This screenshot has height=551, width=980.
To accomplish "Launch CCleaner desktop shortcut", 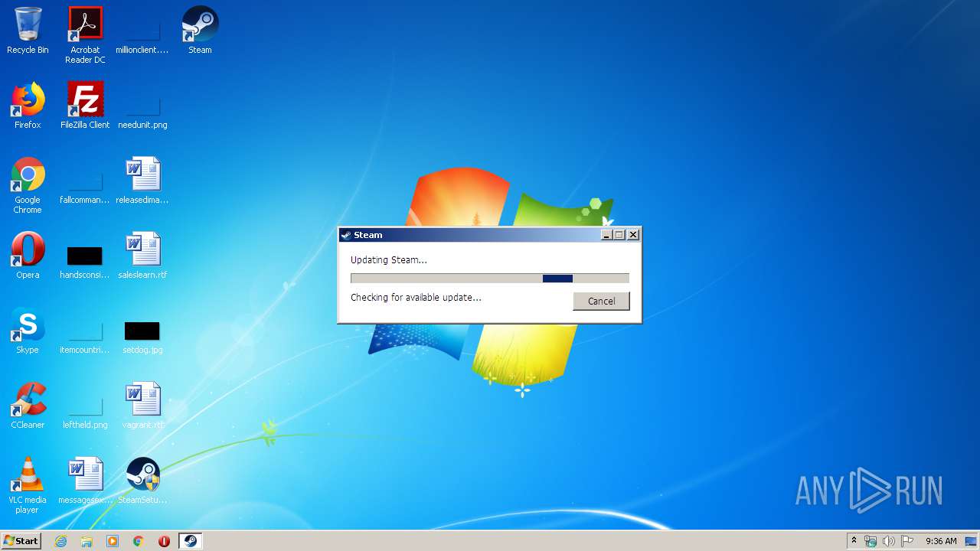I will tap(28, 406).
